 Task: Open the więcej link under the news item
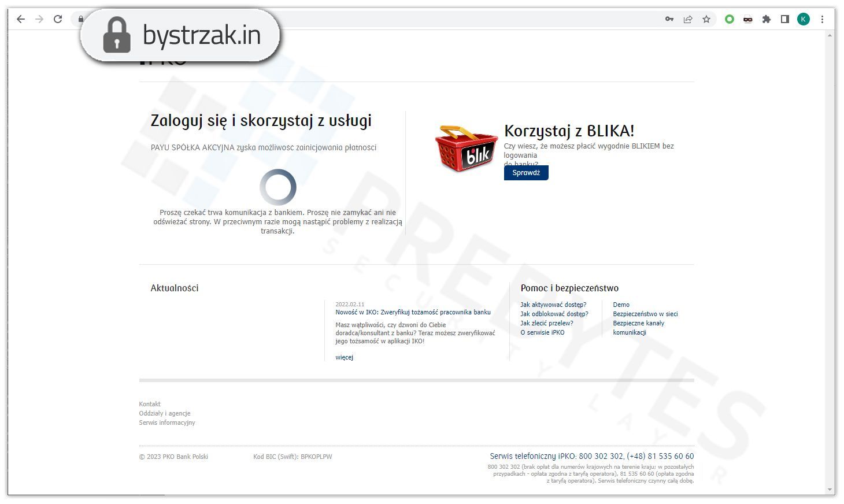[344, 357]
